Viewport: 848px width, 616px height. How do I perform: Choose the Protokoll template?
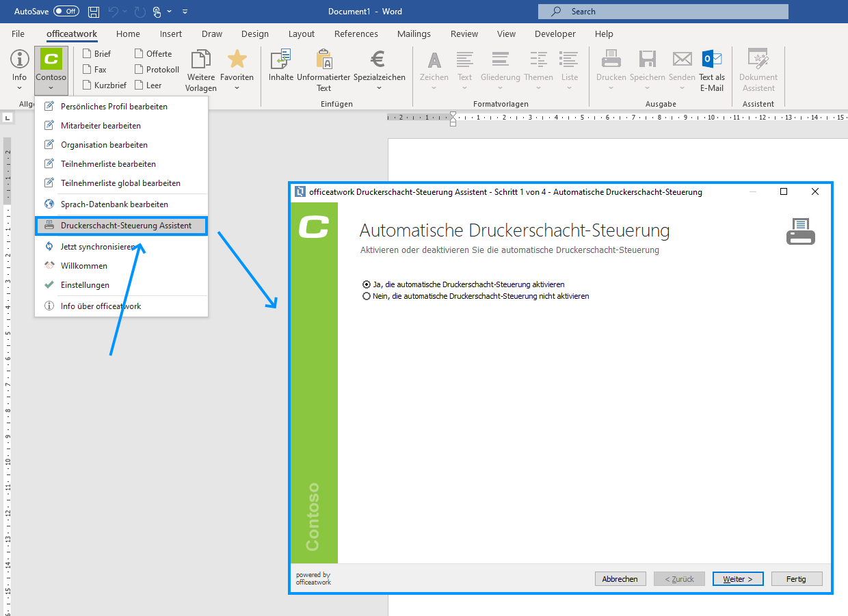pos(157,69)
